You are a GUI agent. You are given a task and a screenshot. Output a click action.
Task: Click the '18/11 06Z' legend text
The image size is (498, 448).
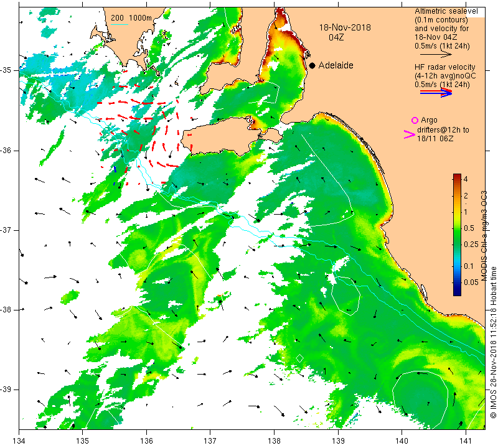click(435, 139)
